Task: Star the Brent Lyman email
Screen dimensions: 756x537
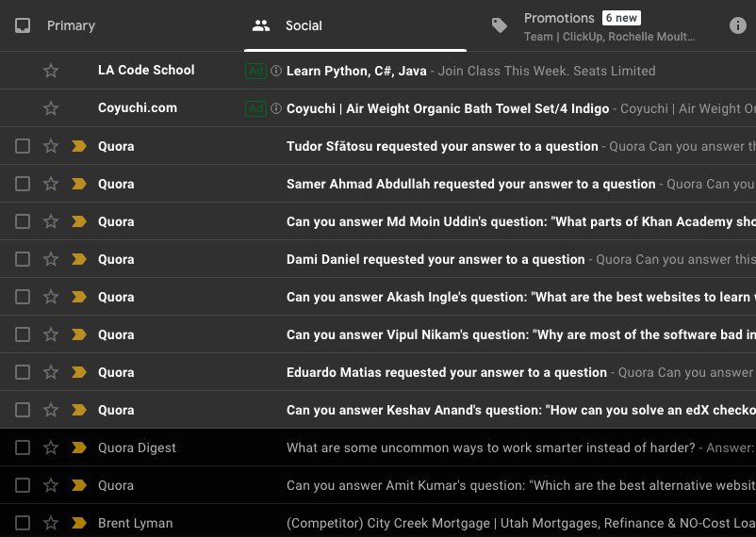Action: [x=51, y=523]
